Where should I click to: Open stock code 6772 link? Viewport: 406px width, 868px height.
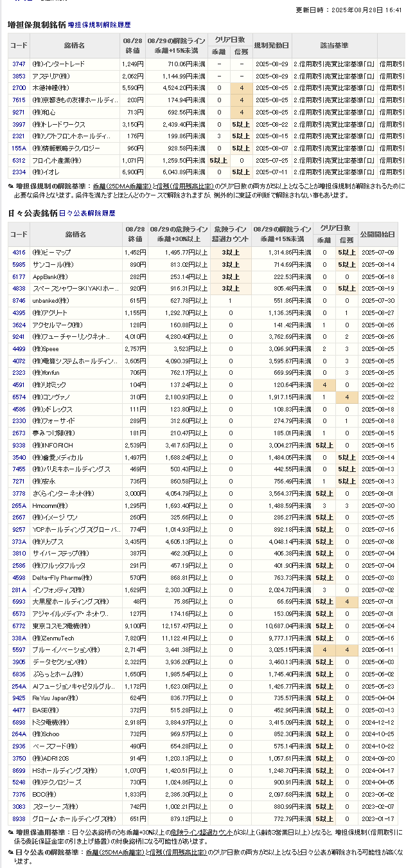[x=19, y=626]
